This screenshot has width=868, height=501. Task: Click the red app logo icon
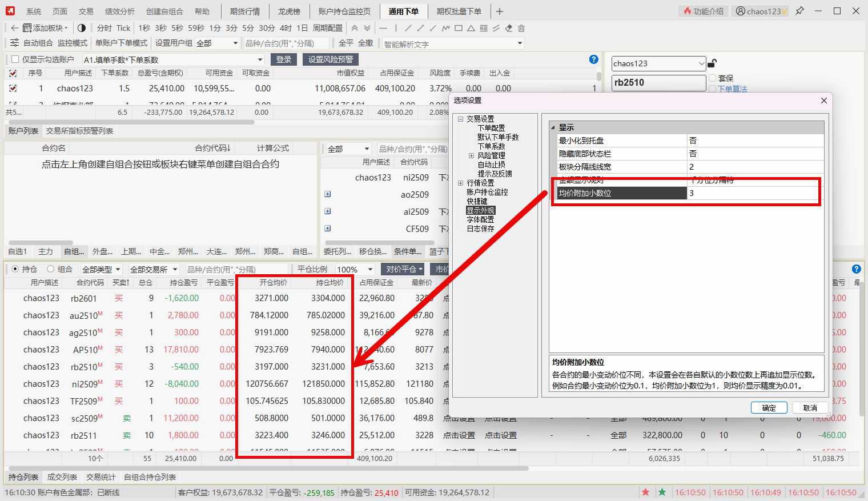coord(10,11)
